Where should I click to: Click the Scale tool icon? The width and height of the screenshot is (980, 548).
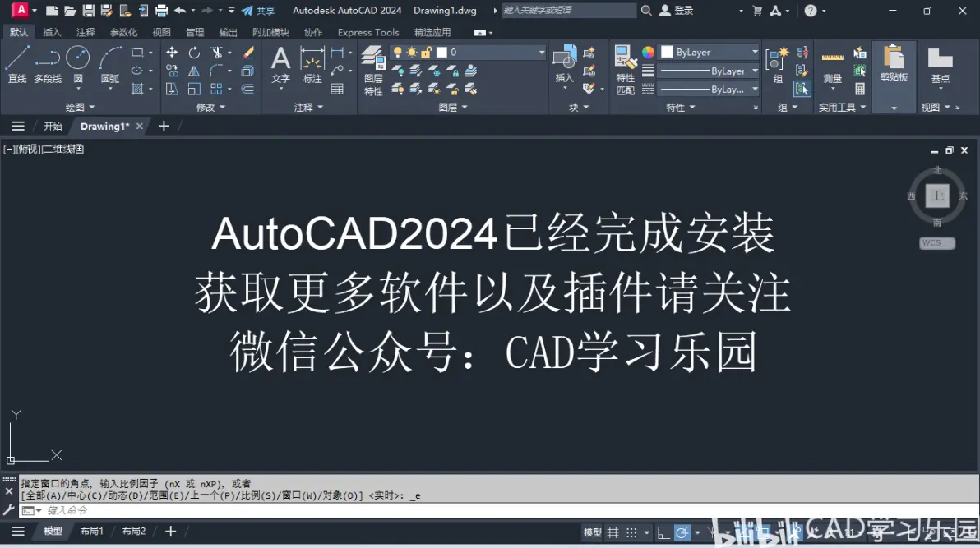194,90
